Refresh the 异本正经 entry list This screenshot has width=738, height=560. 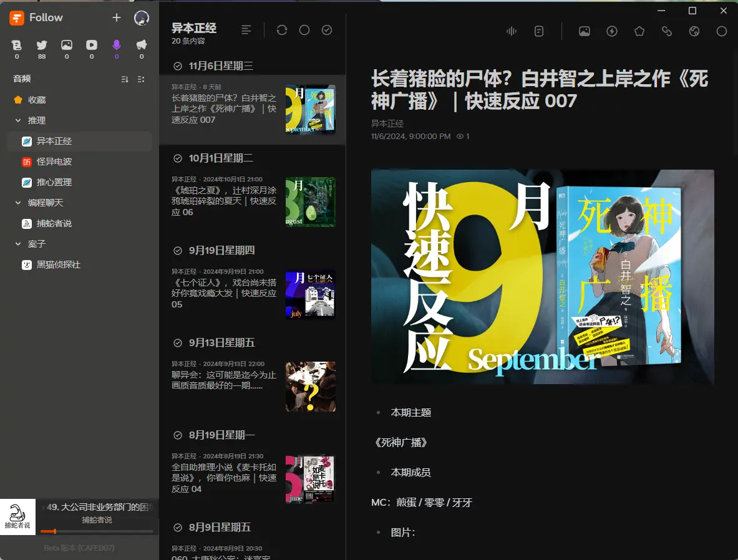[282, 30]
